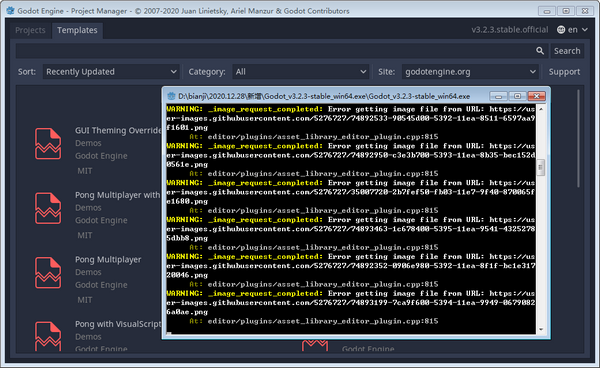Click the console scrollbar thumb
Screen dimensions: 600x368
point(541,168)
